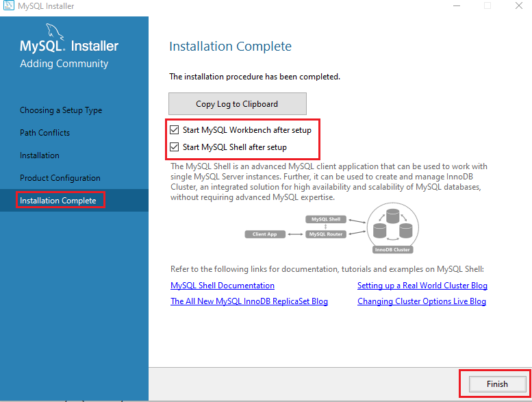Click the MySQL Shell box in diagram
The width and height of the screenshot is (532, 402).
tap(326, 219)
